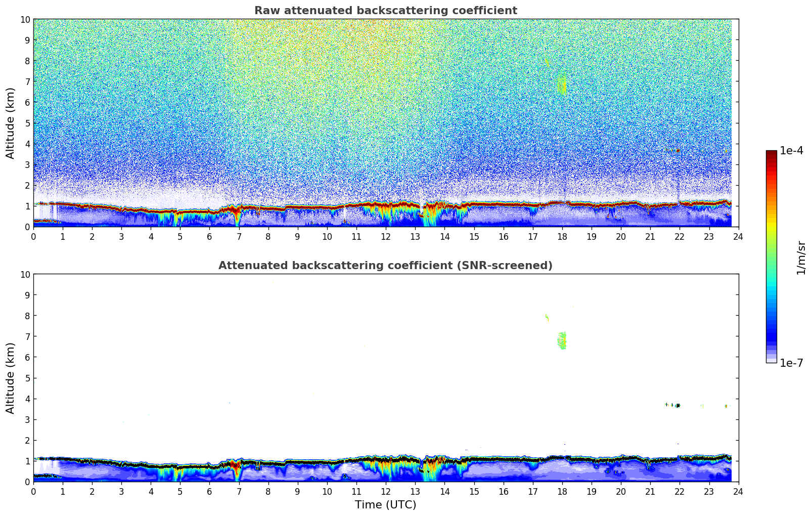This screenshot has width=812, height=516.
Task: Click hour 6 tick label on top plot's time axis
Action: 210,237
